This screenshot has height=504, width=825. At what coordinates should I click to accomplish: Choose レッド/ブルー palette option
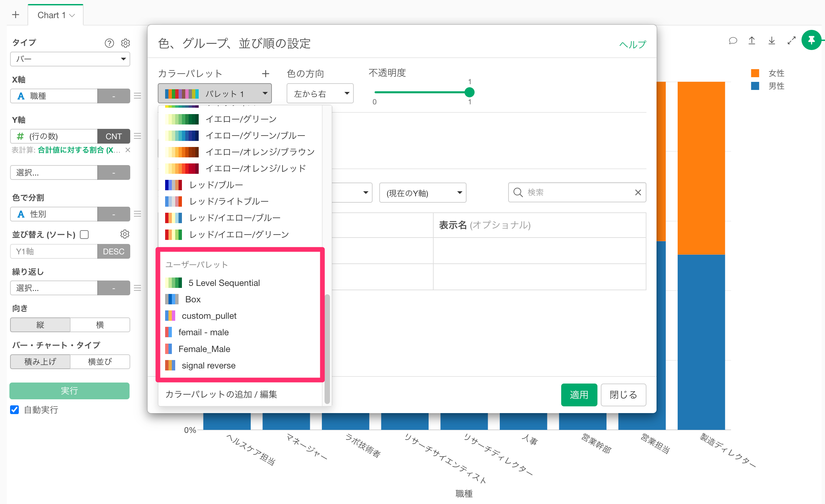tap(216, 185)
